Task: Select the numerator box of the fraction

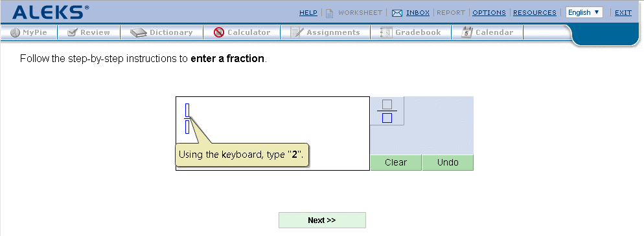Action: 187,110
